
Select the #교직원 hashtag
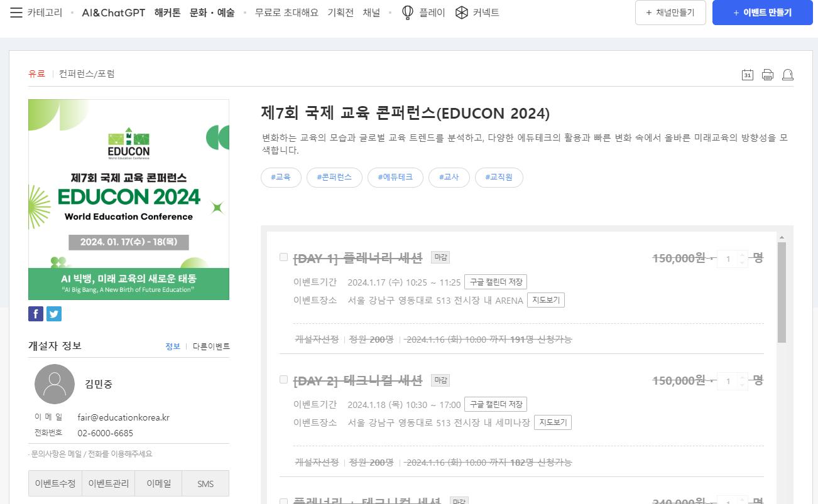tap(499, 178)
